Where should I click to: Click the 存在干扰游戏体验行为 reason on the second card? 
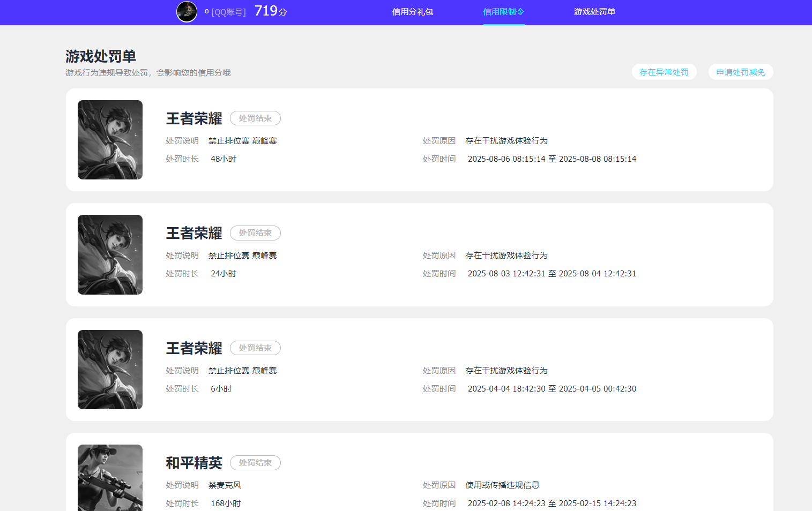click(x=506, y=255)
